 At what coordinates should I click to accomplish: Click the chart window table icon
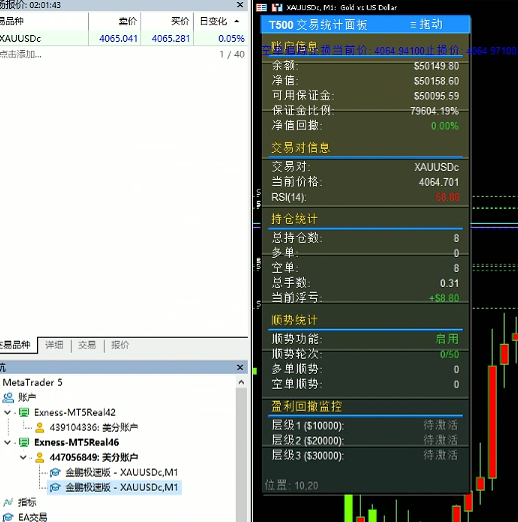click(261, 7)
